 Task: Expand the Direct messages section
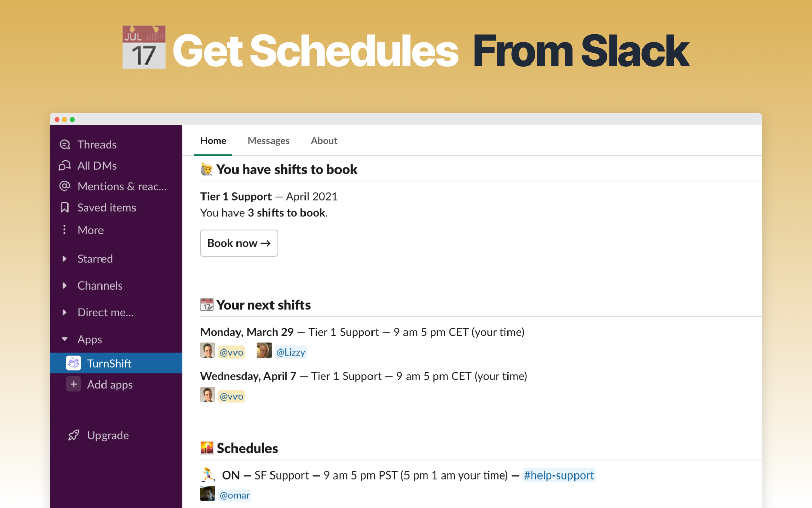coord(64,312)
